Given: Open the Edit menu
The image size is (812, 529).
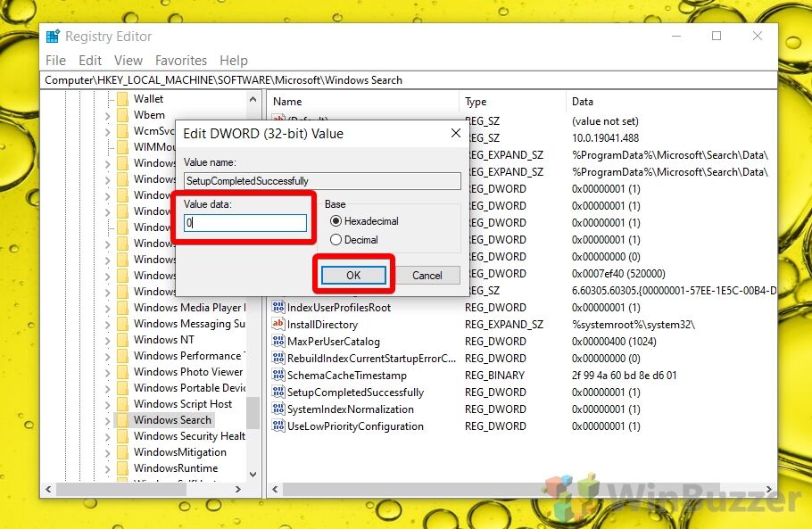Looking at the screenshot, I should (x=90, y=61).
